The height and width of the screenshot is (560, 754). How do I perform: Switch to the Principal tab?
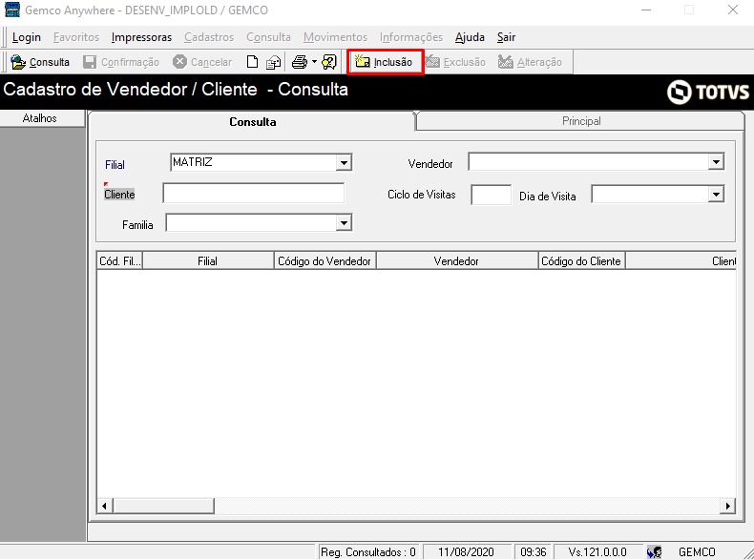tap(581, 121)
